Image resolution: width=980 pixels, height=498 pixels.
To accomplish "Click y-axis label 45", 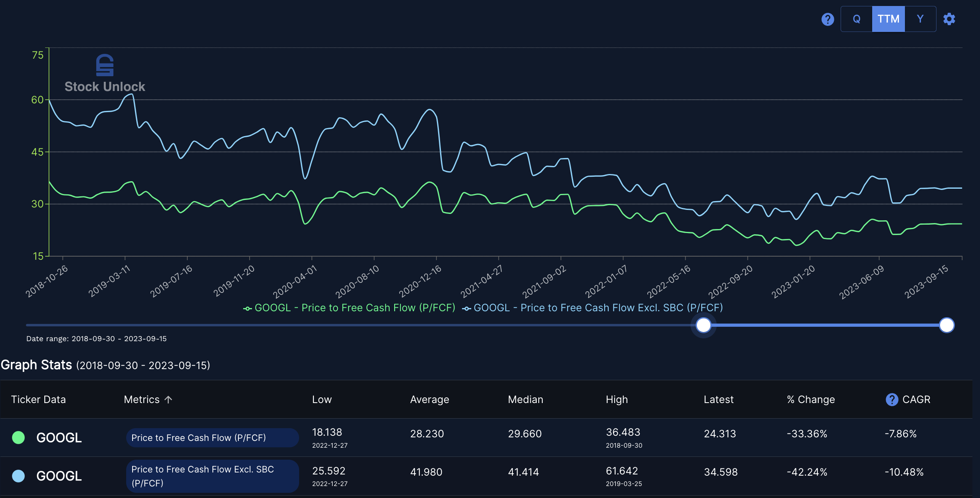I will (37, 152).
